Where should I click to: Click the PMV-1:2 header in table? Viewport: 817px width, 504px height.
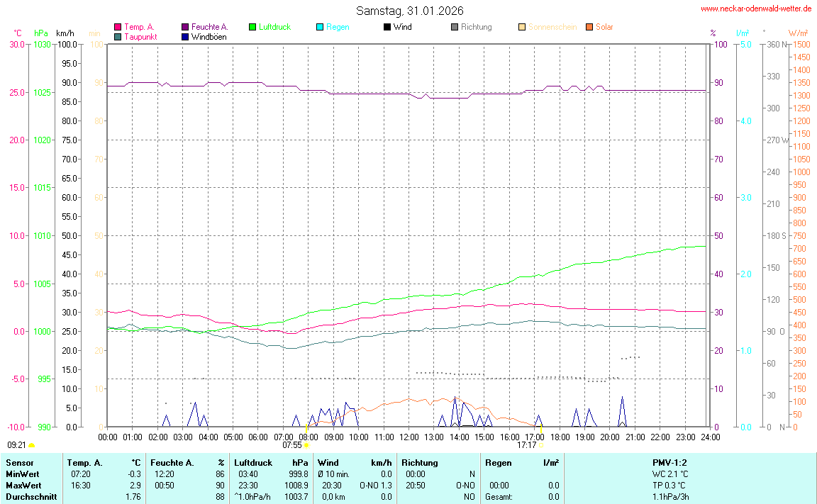(669, 463)
